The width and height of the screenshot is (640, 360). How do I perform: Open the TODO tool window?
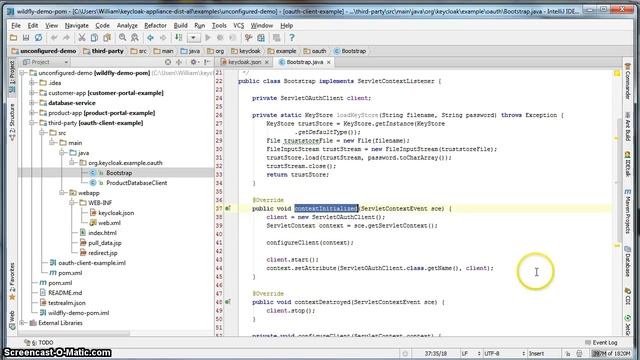40,342
